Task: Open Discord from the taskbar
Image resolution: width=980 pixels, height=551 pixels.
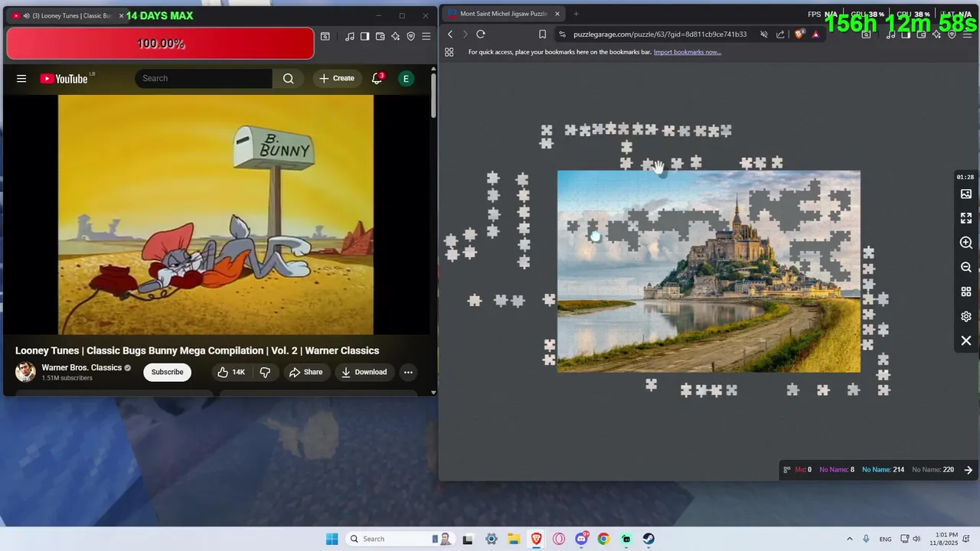Action: 581,539
